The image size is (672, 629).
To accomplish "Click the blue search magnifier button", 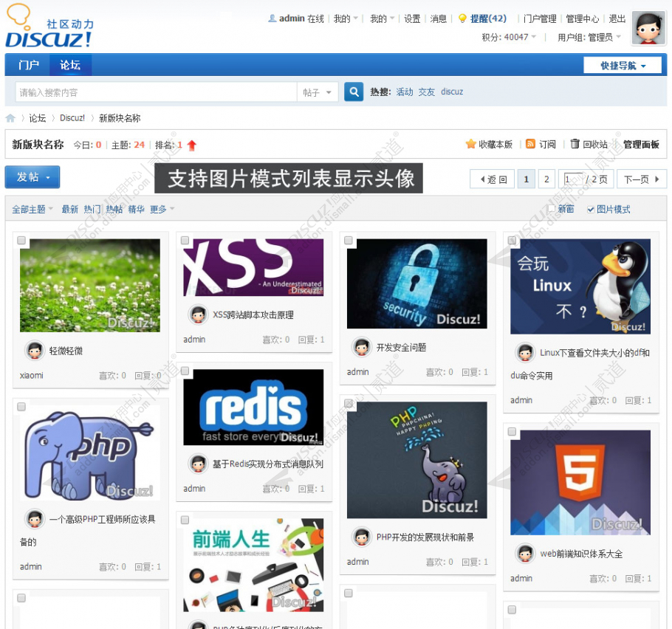I will click(x=354, y=92).
